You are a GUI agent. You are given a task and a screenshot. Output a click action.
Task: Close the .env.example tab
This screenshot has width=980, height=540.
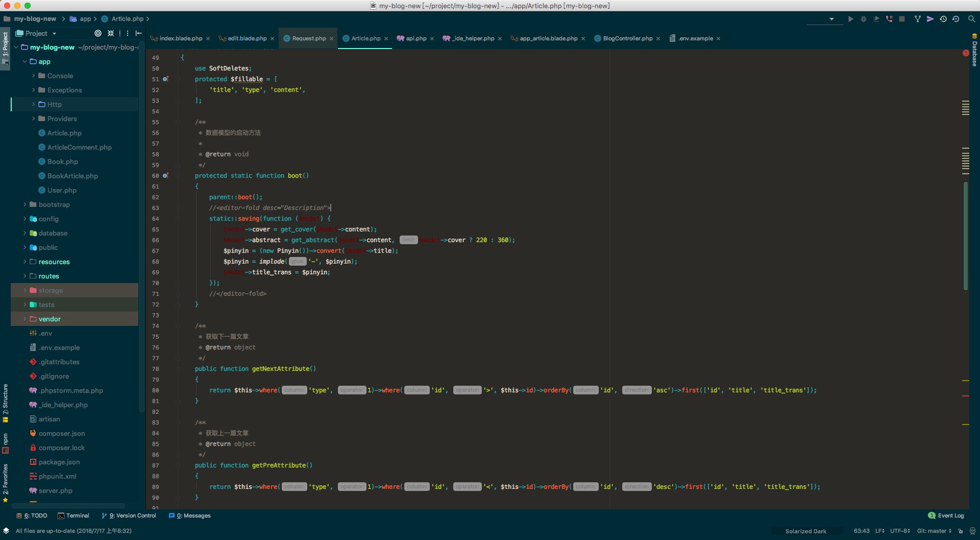718,39
